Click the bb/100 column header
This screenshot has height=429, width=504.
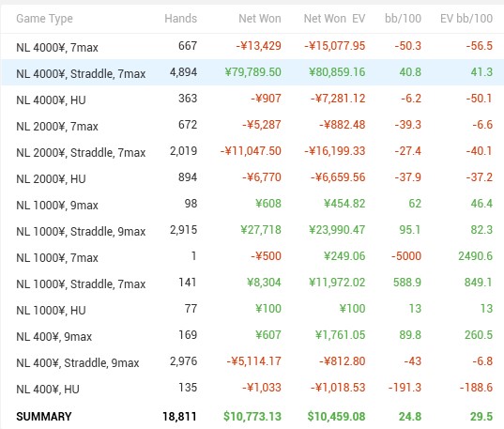[403, 19]
